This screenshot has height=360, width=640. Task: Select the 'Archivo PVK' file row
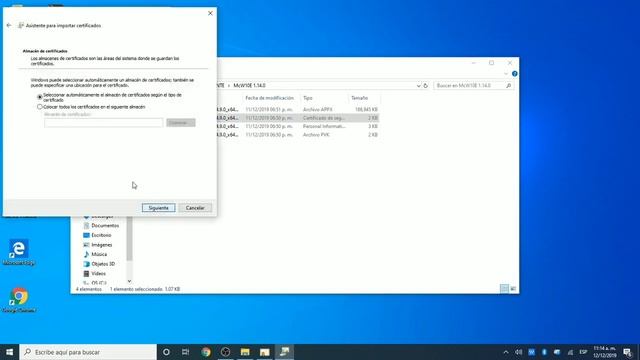[x=297, y=135]
